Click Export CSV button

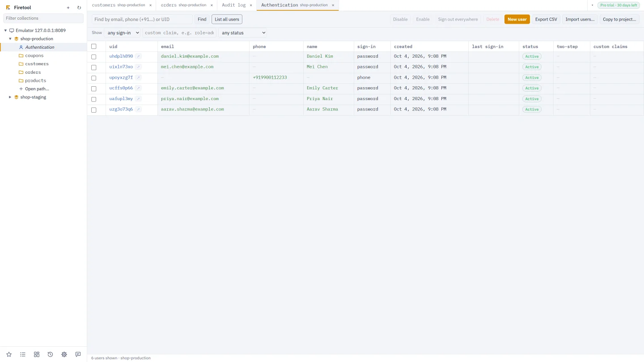(546, 19)
